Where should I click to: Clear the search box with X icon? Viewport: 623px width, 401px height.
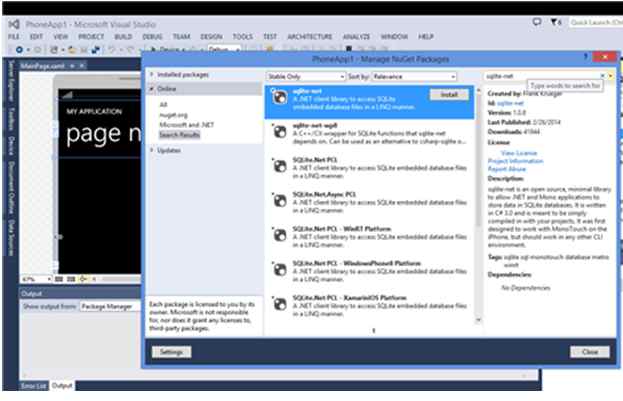(x=603, y=76)
